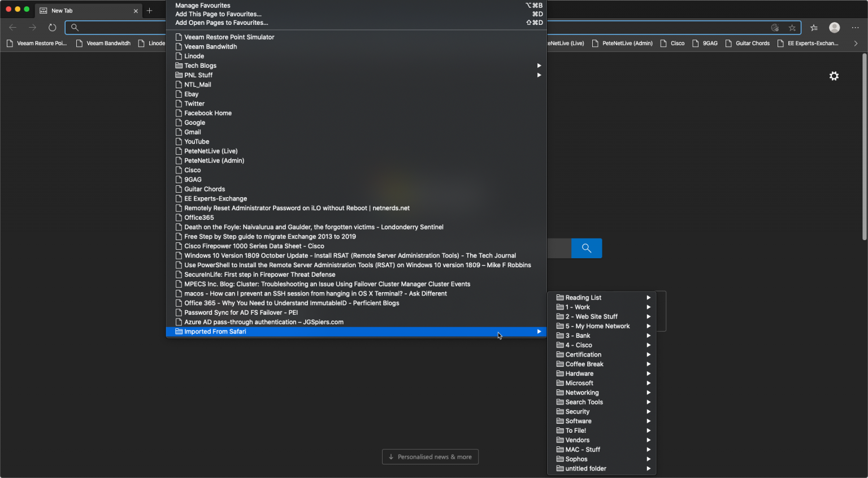The image size is (868, 478).
Task: Open the Twitter favourite
Action: (x=356, y=103)
